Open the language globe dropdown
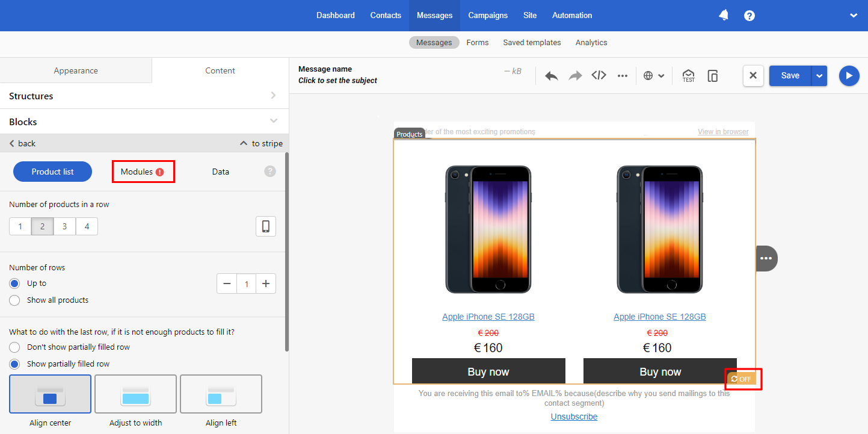868x434 pixels. pos(654,76)
